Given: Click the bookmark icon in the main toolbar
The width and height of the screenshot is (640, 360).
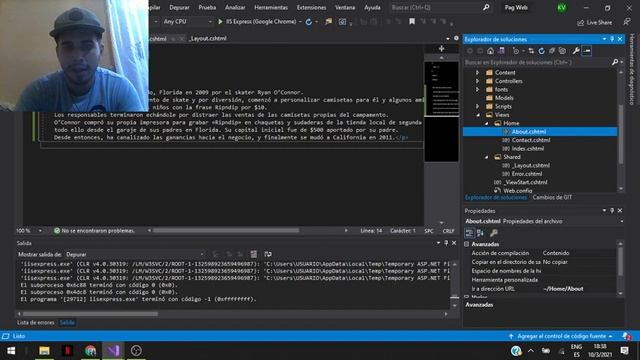Looking at the screenshot, I should click(x=412, y=22).
